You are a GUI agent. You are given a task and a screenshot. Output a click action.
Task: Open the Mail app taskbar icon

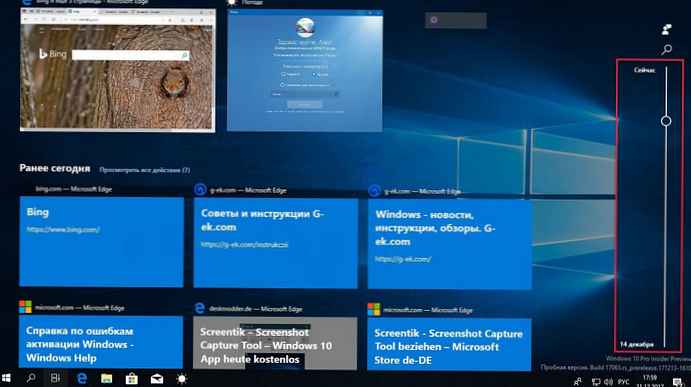point(157,379)
